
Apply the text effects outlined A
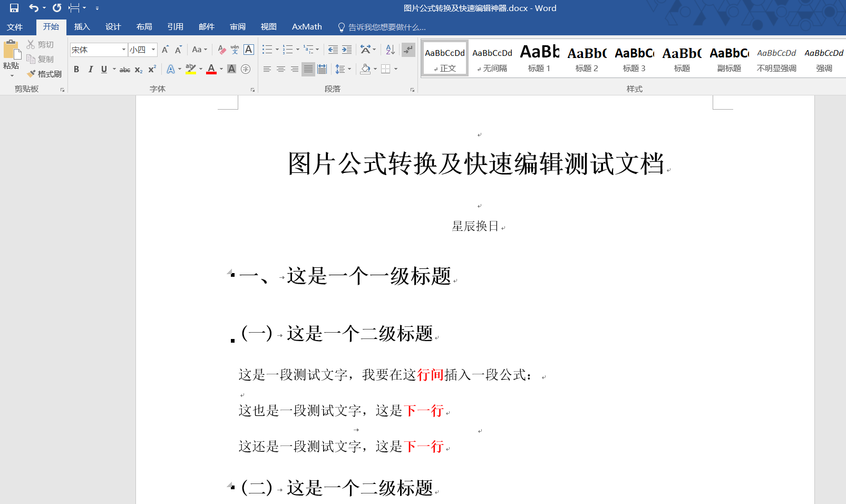[x=171, y=69]
